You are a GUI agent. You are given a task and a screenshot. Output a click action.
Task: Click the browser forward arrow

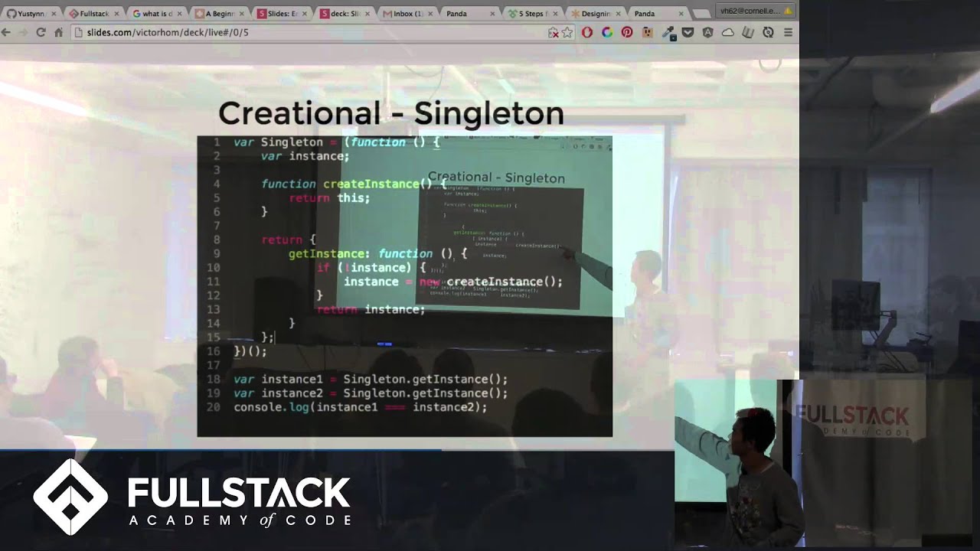pos(23,32)
